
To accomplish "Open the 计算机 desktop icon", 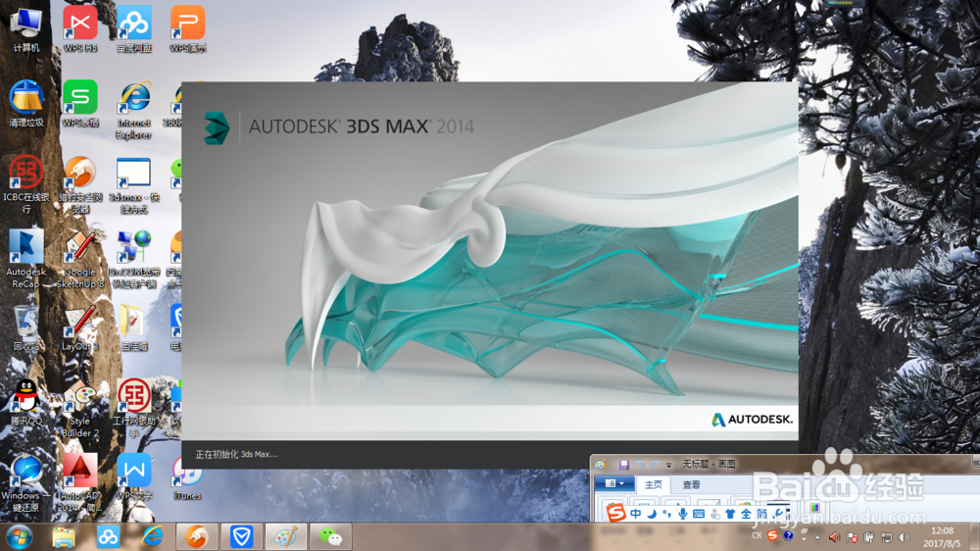I will (26, 30).
